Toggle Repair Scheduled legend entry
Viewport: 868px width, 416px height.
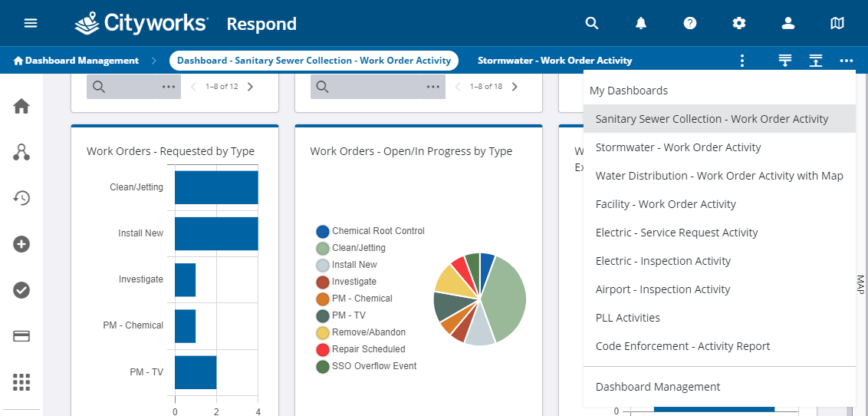368,349
